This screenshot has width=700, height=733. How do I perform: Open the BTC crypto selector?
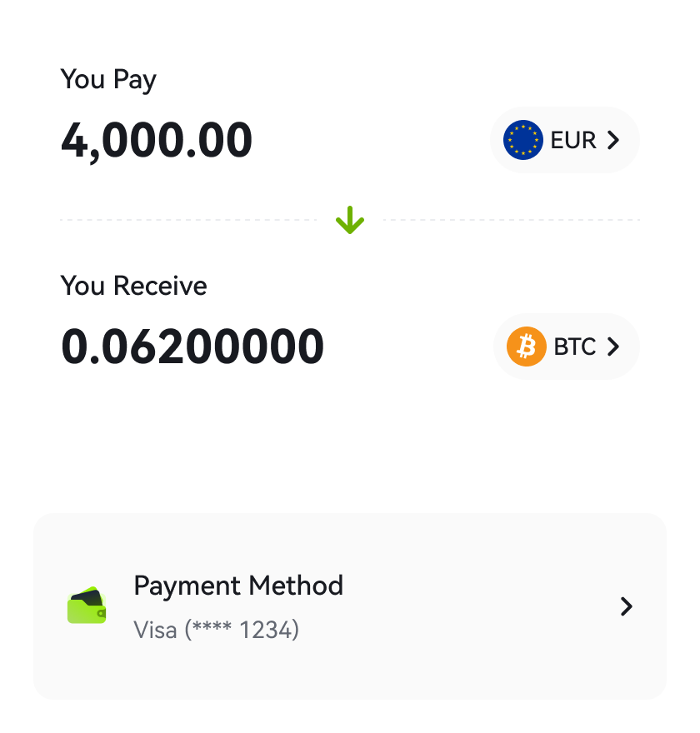tap(567, 347)
